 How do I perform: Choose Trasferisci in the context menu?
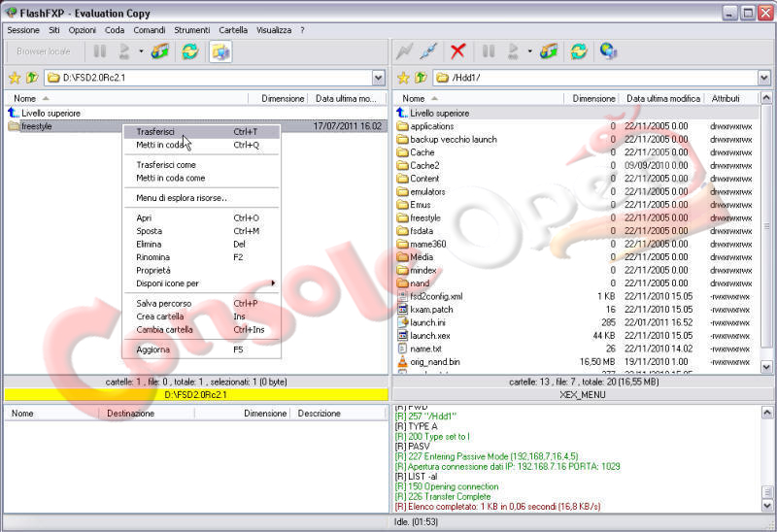[x=202, y=132]
